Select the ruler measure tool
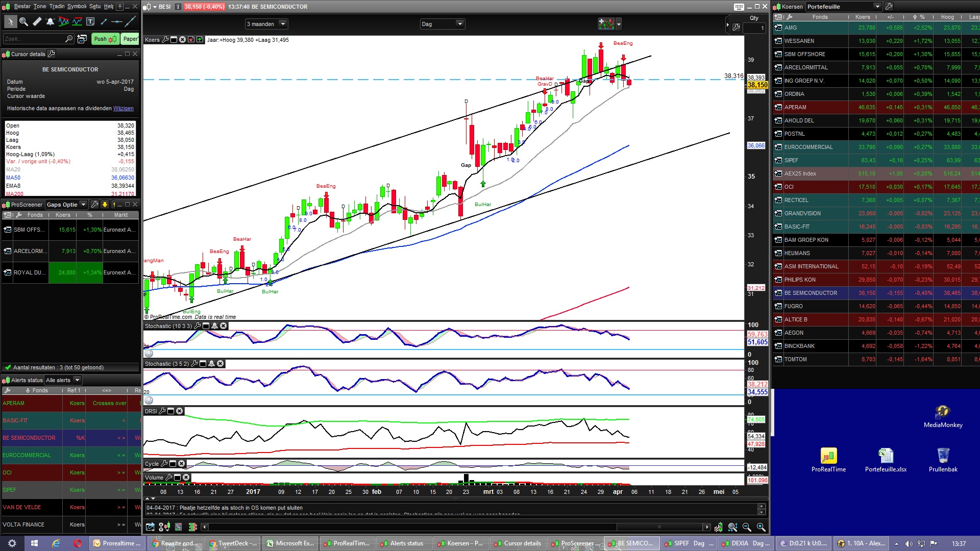 coord(37,21)
